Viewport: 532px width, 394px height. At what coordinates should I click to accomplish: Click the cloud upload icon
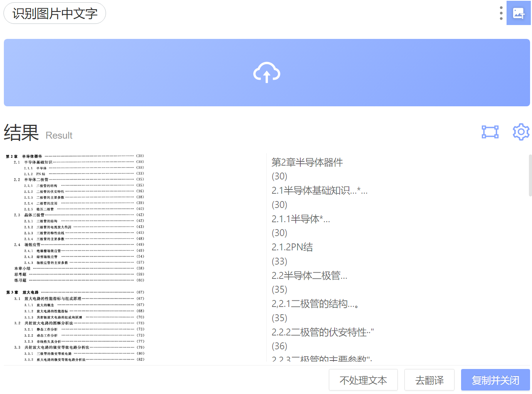266,72
